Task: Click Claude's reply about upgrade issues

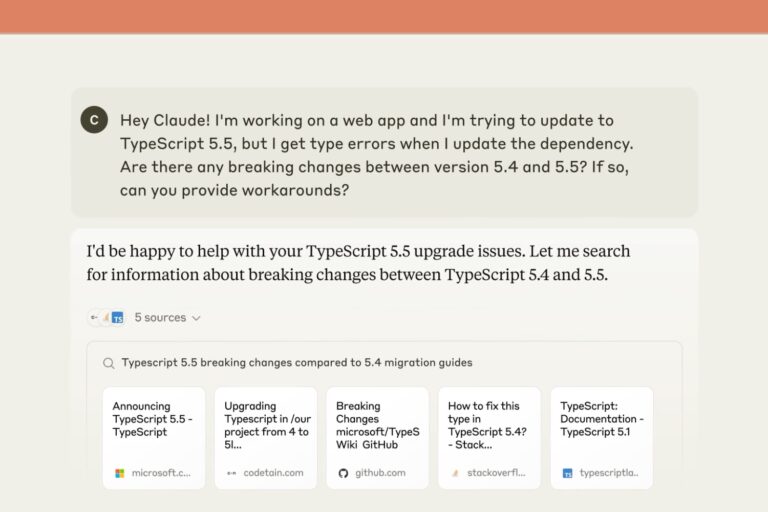Action: [x=358, y=263]
